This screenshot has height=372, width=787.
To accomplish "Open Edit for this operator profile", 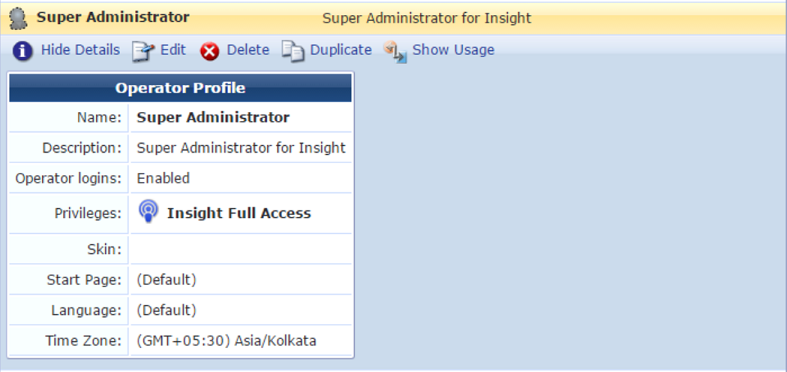I will point(173,50).
